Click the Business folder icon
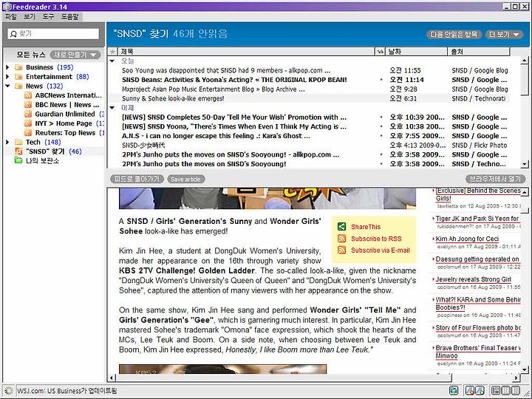 (18, 67)
